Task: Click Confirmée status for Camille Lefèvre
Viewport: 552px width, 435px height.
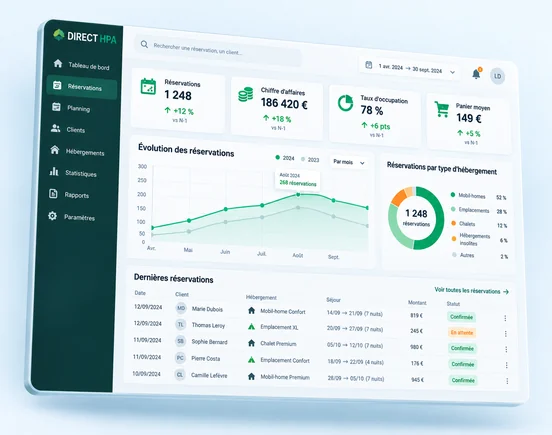Action: pos(463,380)
